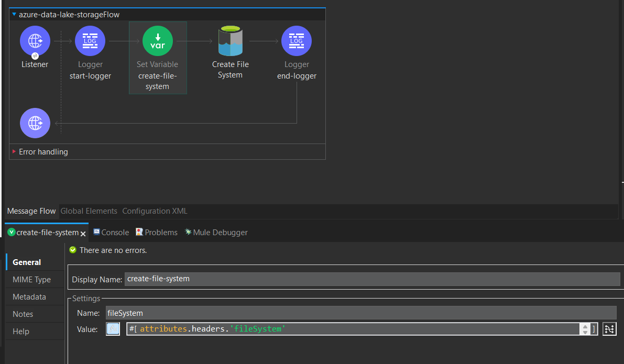Open the Problems tab
This screenshot has height=364, width=624.
159,232
